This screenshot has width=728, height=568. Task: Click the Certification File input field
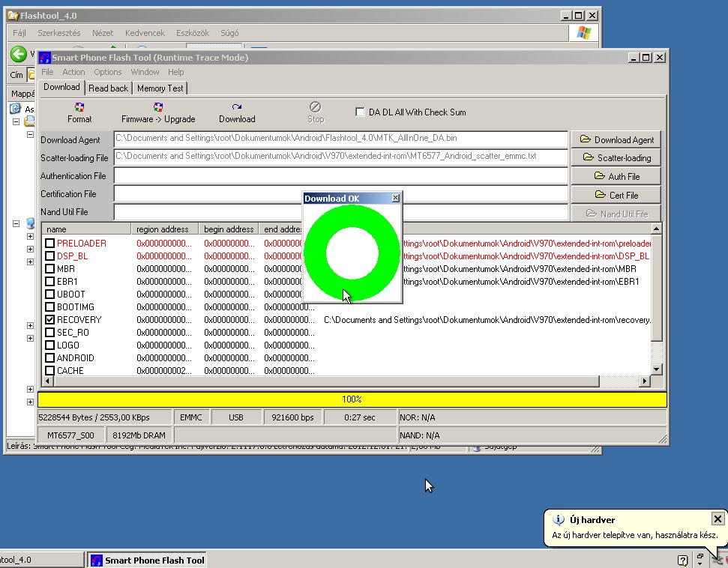341,193
